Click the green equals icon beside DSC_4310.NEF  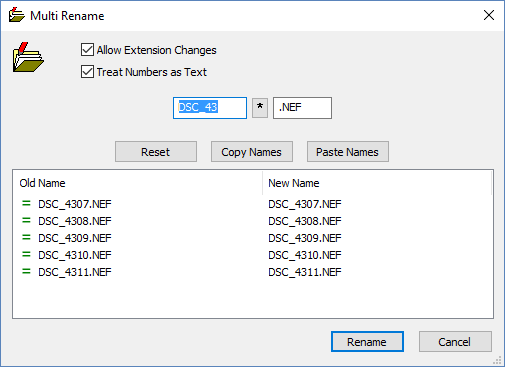(26, 254)
